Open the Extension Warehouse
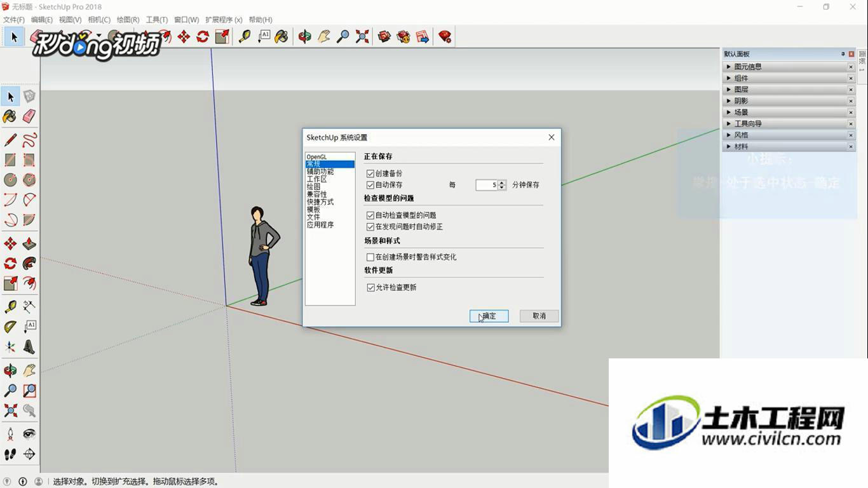The width and height of the screenshot is (868, 488). pyautogui.click(x=403, y=37)
